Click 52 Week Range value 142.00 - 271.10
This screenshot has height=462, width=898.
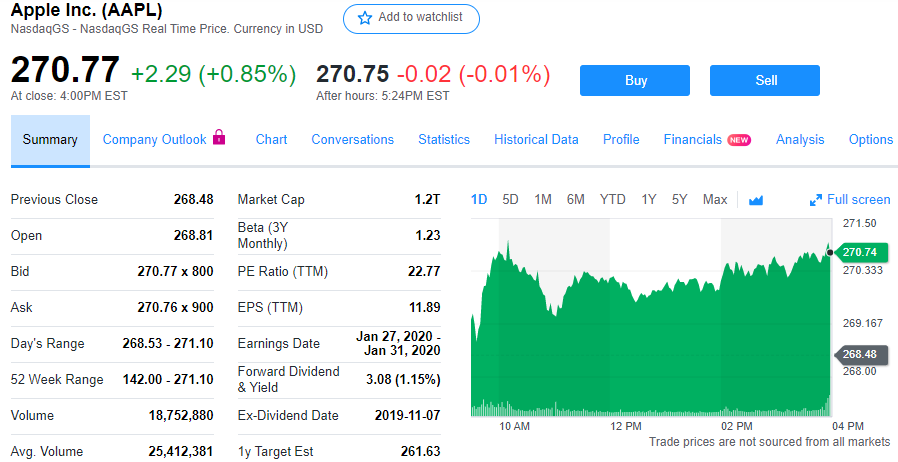coord(168,380)
